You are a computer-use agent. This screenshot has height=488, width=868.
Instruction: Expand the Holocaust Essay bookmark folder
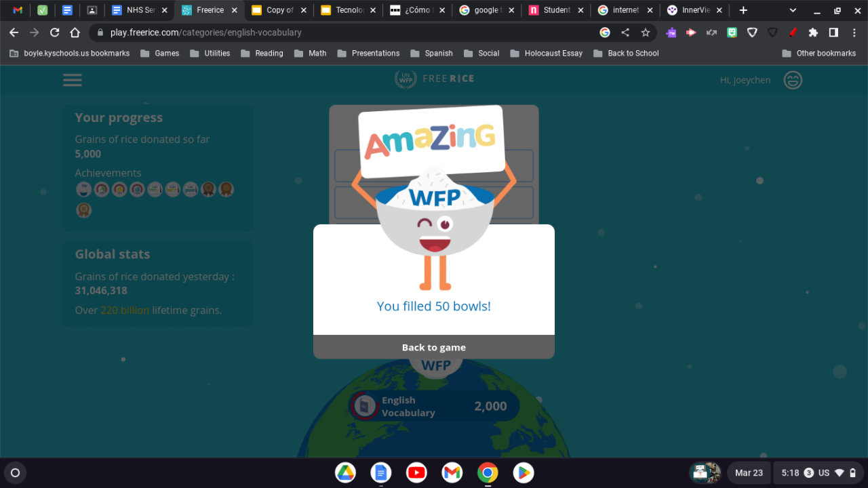547,53
